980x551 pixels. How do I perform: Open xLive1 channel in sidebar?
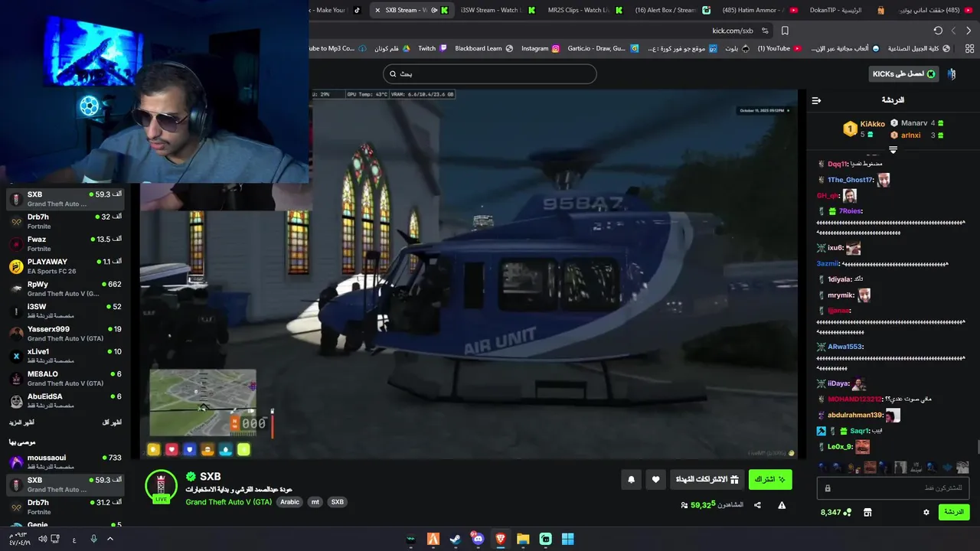[x=65, y=356]
